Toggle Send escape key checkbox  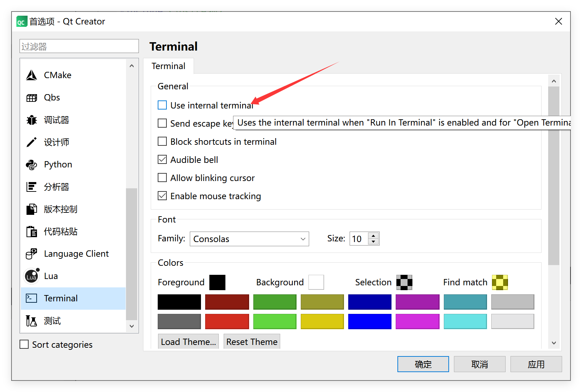pos(162,123)
